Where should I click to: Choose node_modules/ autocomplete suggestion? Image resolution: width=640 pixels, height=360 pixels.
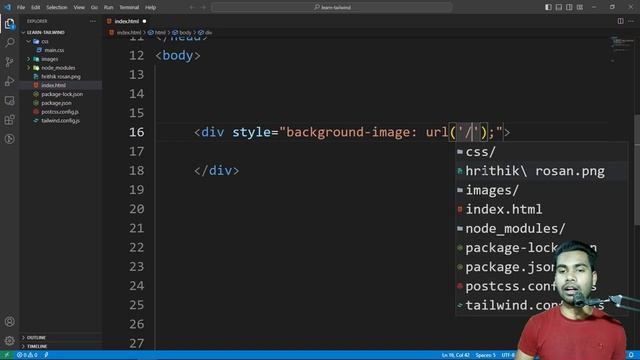[542, 229]
